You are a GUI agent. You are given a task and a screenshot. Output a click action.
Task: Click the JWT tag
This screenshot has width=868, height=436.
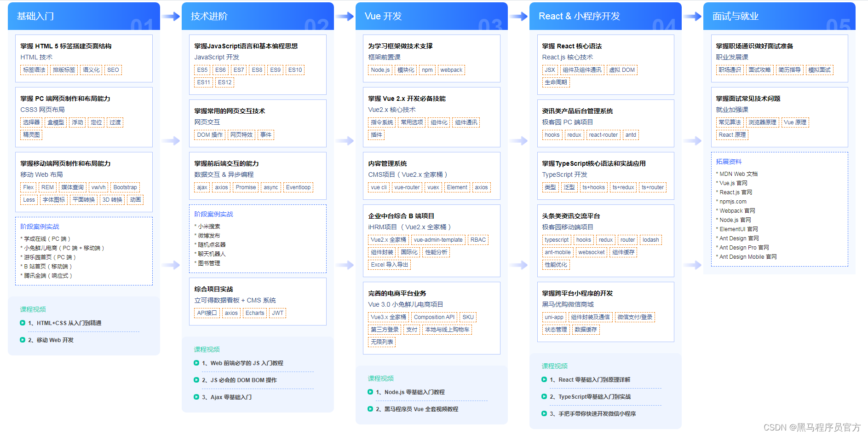(x=278, y=313)
